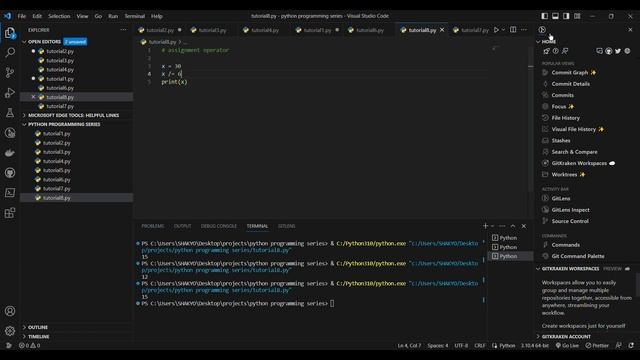Viewport: 640px width, 360px height.
Task: Open the run button dropdown arrow
Action: [x=503, y=30]
